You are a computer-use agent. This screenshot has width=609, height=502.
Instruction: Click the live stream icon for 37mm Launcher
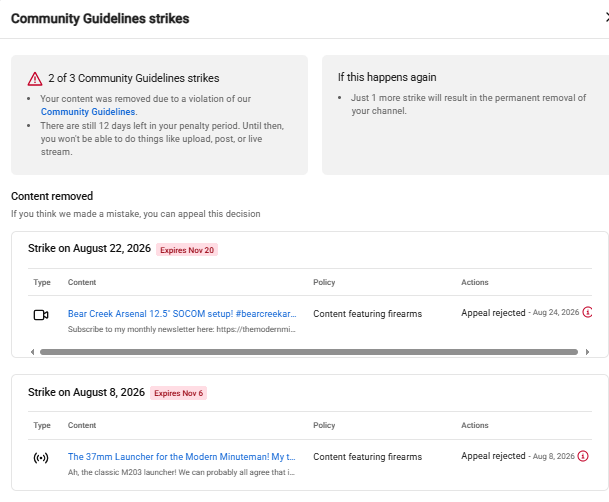(x=41, y=458)
